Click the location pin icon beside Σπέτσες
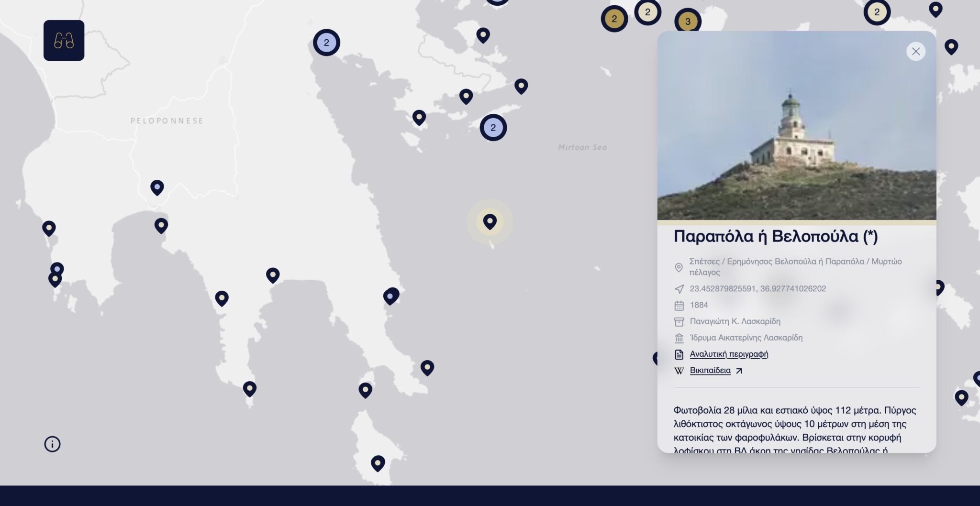This screenshot has width=980, height=506. click(679, 267)
